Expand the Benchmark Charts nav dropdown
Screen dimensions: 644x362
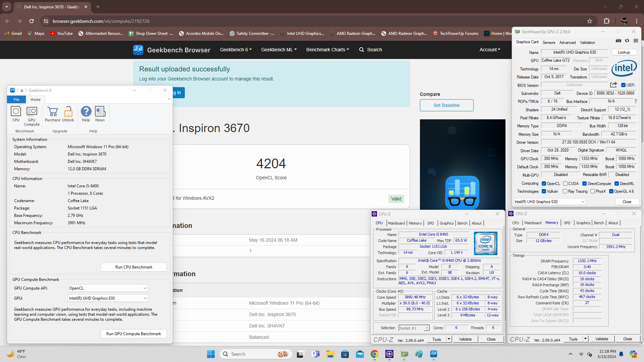click(x=327, y=50)
